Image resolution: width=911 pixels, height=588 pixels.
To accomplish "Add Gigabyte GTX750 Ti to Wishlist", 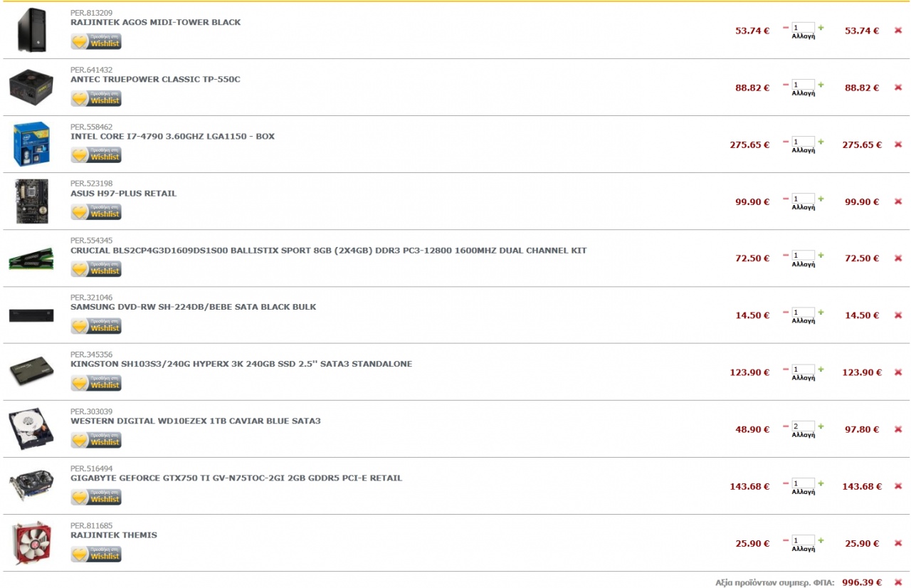I will [x=96, y=497].
